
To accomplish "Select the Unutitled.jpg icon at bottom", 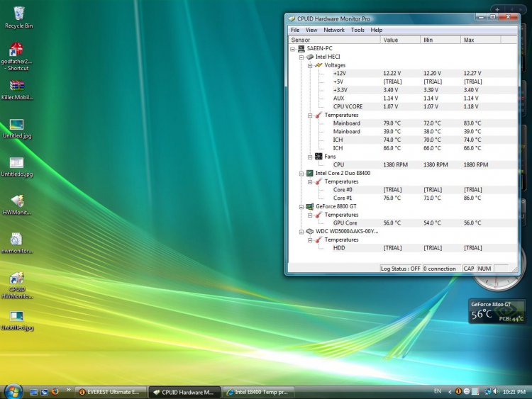I will [x=16, y=321].
